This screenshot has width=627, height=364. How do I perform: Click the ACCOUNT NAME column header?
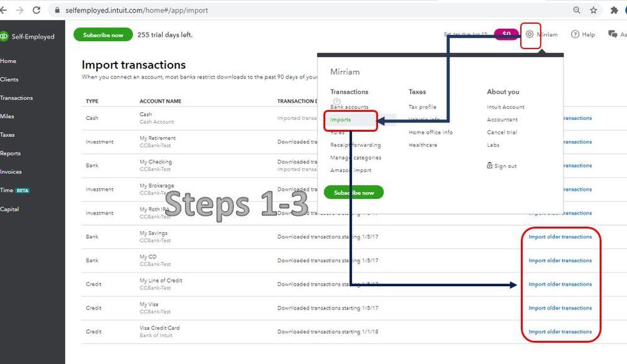pyautogui.click(x=160, y=101)
